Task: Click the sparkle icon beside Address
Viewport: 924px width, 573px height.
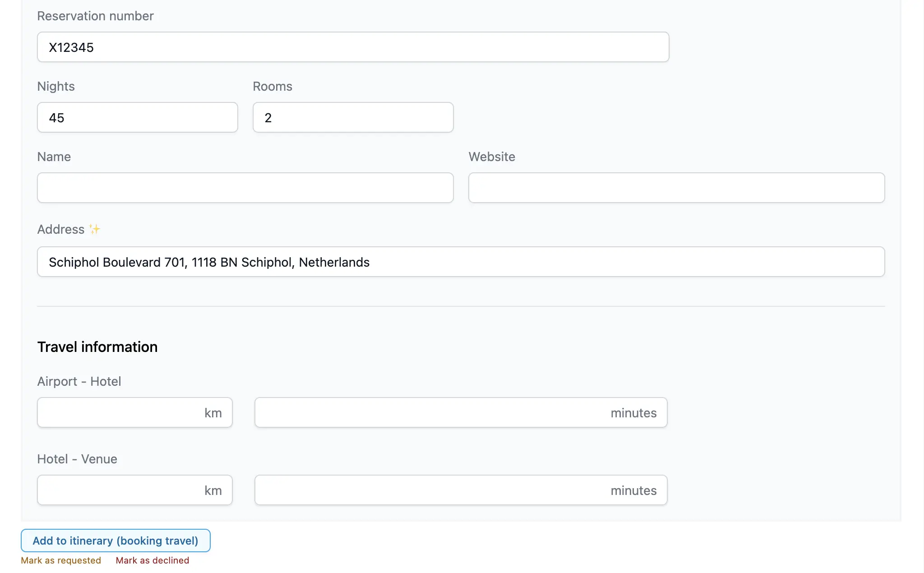Action: point(94,229)
